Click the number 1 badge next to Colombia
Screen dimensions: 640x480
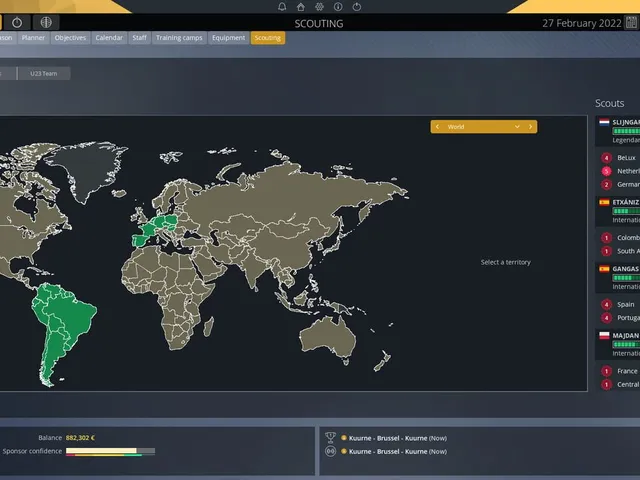[x=607, y=238]
